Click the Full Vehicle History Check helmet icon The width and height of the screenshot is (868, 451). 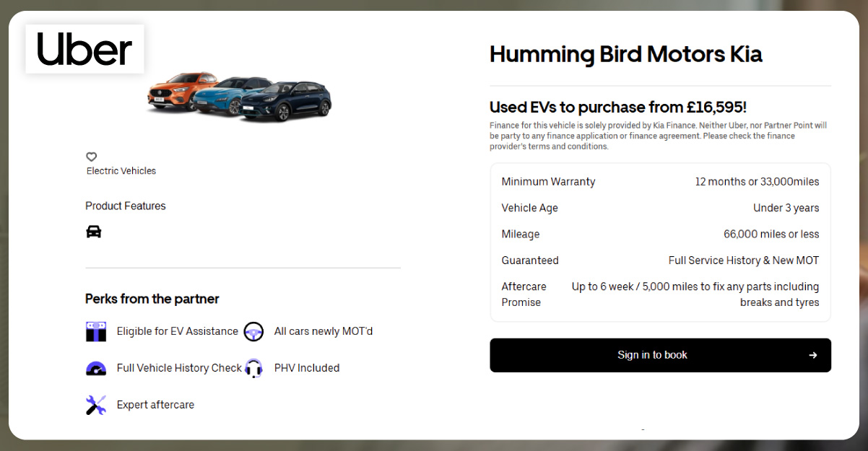95,368
